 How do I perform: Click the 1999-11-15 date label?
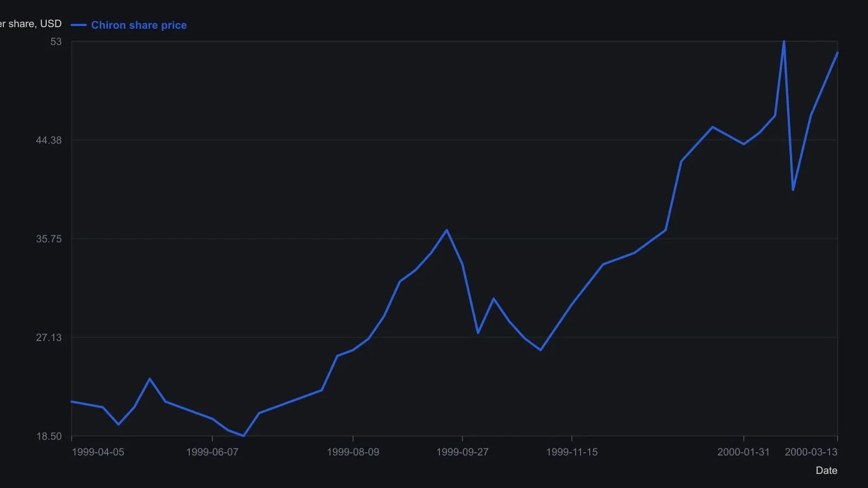point(572,452)
